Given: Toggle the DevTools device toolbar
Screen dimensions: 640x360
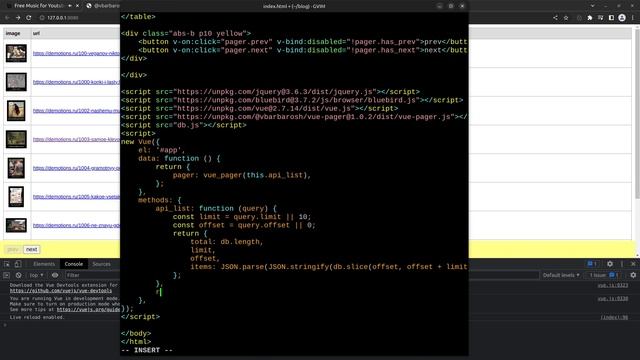Looking at the screenshot, I should (x=18, y=264).
